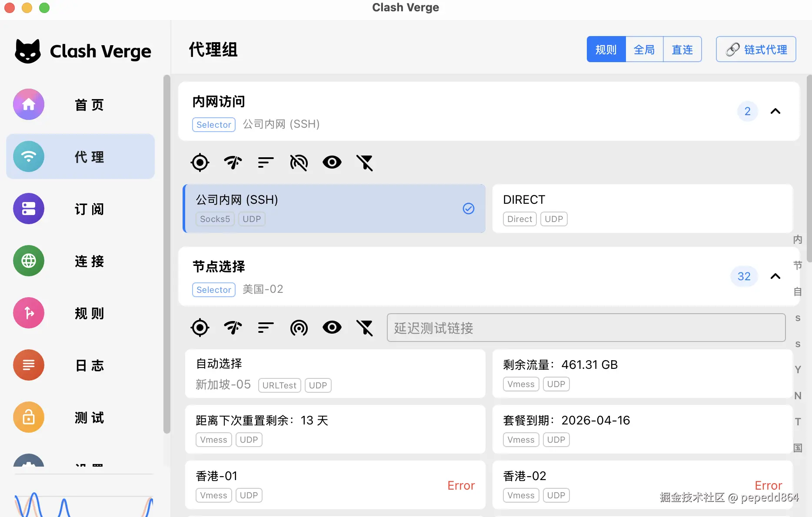Jump to 节 in the group index
The image size is (812, 517).
pyautogui.click(x=798, y=265)
